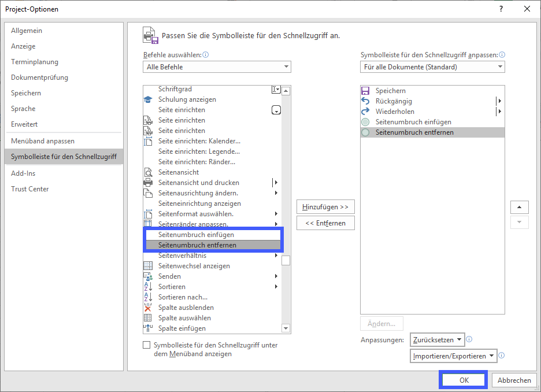The image size is (541, 392).
Task: Open the Speichern options page
Action: pyautogui.click(x=64, y=93)
